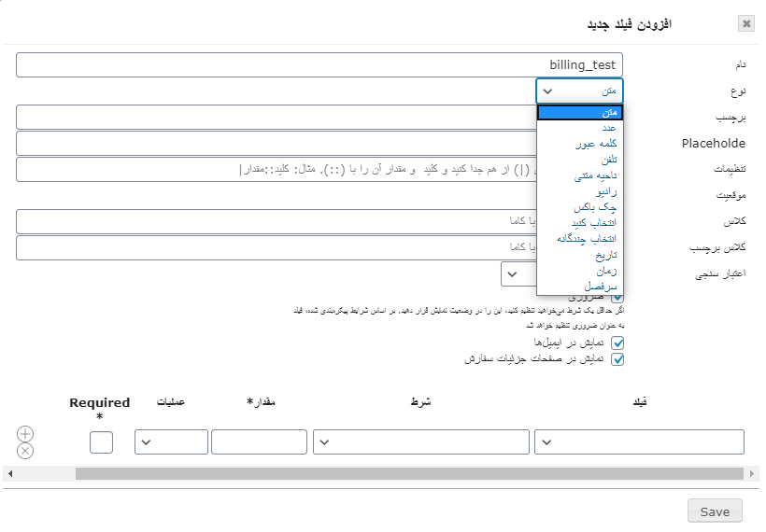The width and height of the screenshot is (766, 532).
Task: Open the فیلد field dropdown in condition row
Action: (x=639, y=442)
